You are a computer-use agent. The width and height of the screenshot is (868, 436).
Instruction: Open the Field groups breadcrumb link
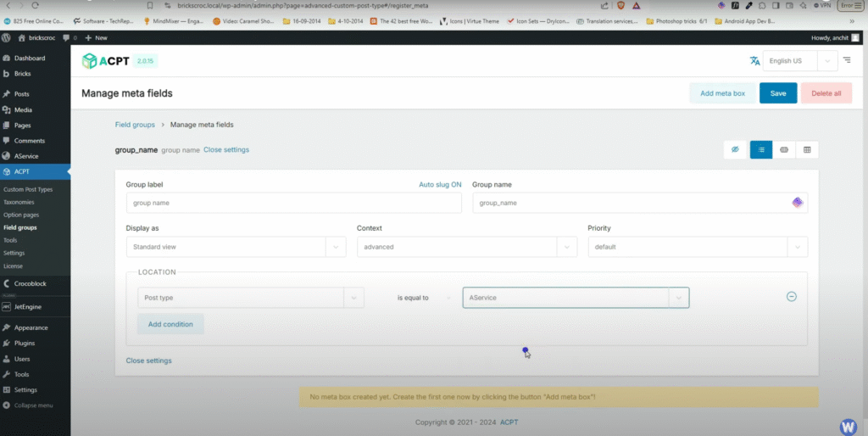pos(135,125)
